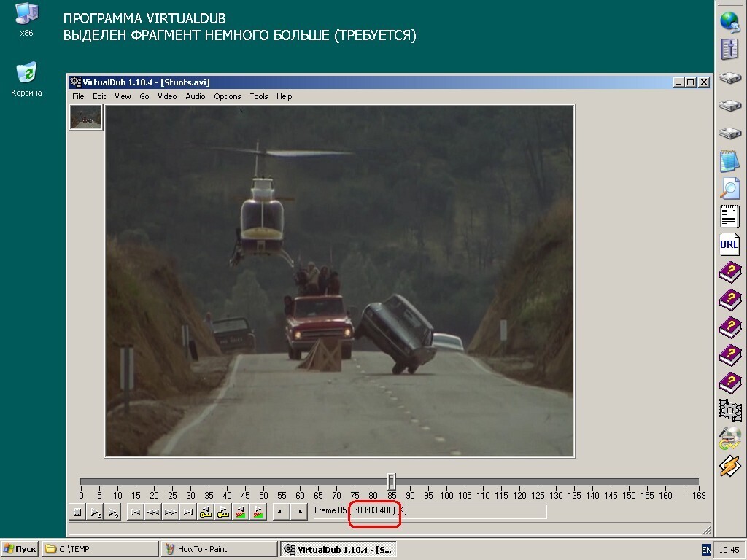The width and height of the screenshot is (747, 560).
Task: Switch to C:\TEMP taskbar window
Action: 100,549
